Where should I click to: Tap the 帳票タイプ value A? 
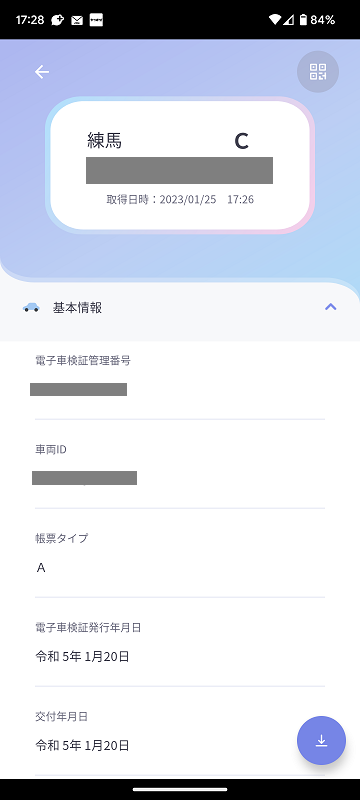[41, 568]
